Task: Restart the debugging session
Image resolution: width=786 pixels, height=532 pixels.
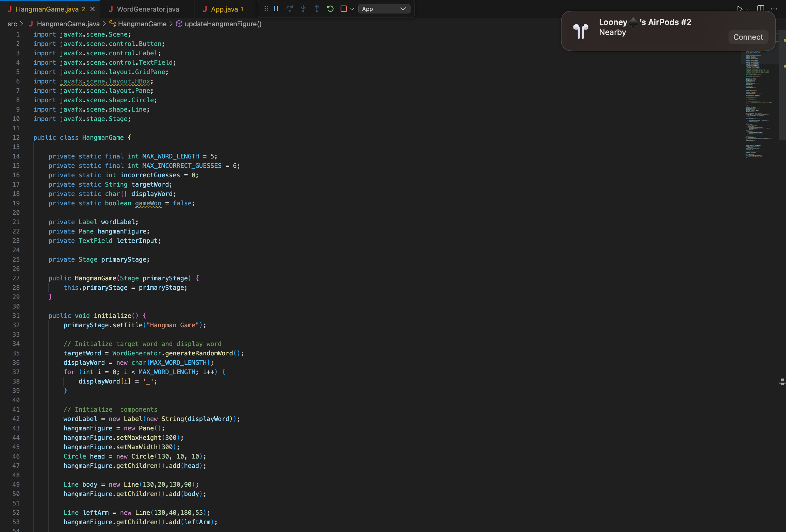Action: [330, 9]
